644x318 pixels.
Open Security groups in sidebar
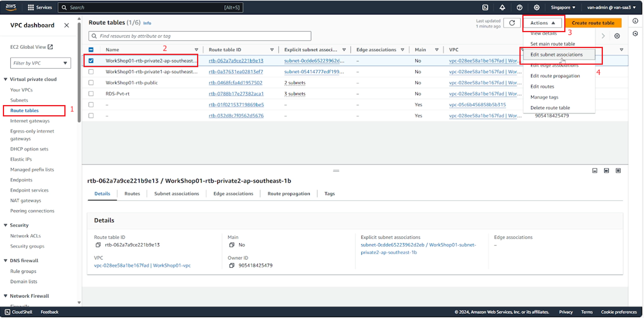coord(27,246)
